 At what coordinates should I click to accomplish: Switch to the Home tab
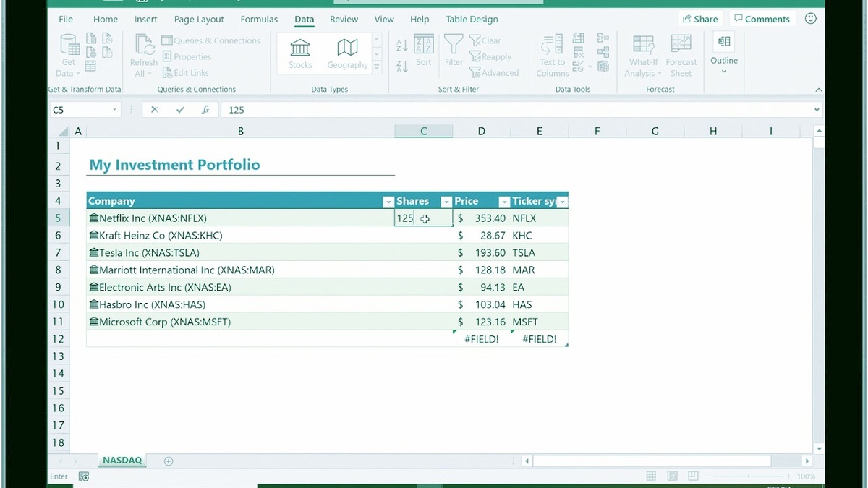pos(106,20)
